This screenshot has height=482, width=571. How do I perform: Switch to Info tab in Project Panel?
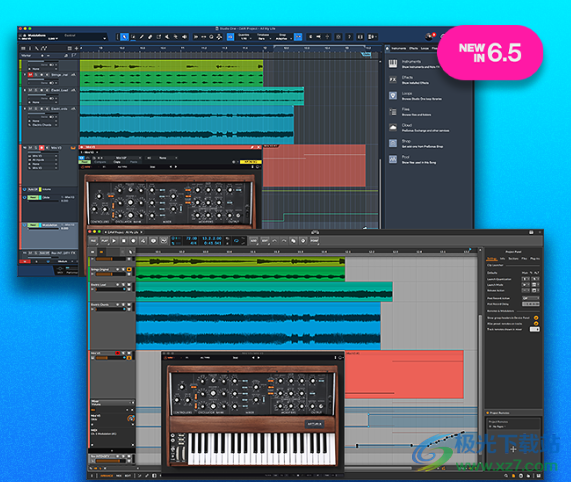point(503,258)
